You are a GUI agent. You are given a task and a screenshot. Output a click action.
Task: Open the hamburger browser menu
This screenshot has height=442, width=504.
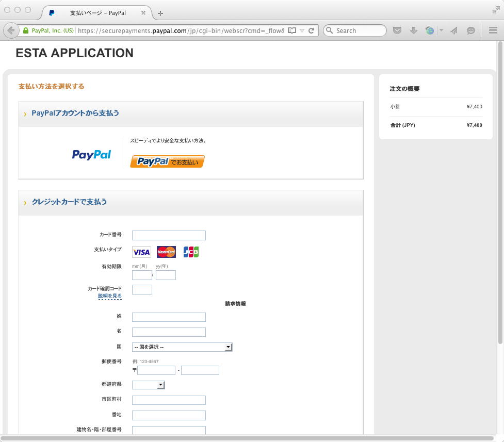pos(493,30)
